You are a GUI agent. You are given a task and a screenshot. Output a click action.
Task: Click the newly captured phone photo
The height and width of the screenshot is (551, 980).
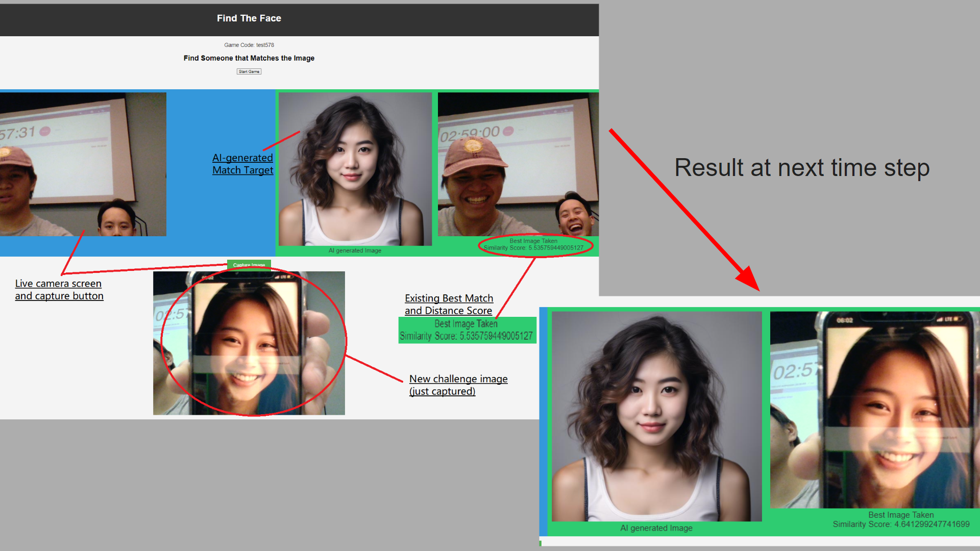[x=249, y=343]
